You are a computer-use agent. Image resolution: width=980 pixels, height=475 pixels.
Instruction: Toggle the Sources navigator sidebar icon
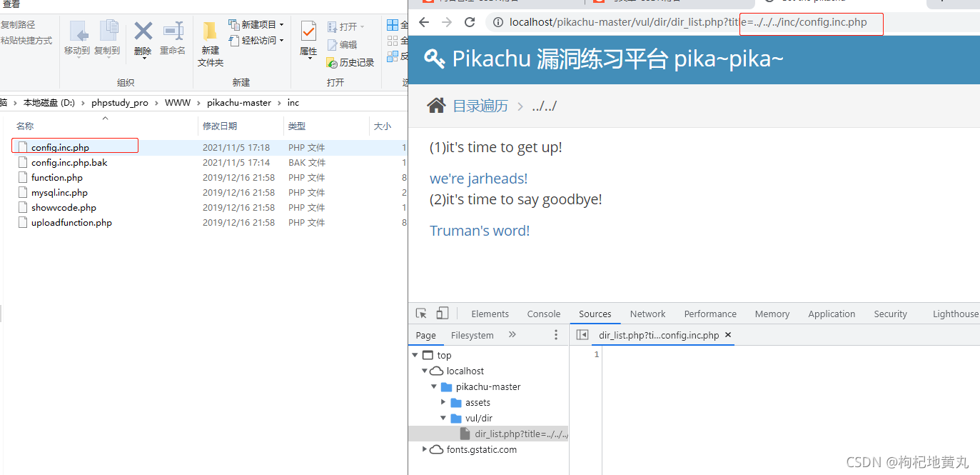click(x=582, y=334)
